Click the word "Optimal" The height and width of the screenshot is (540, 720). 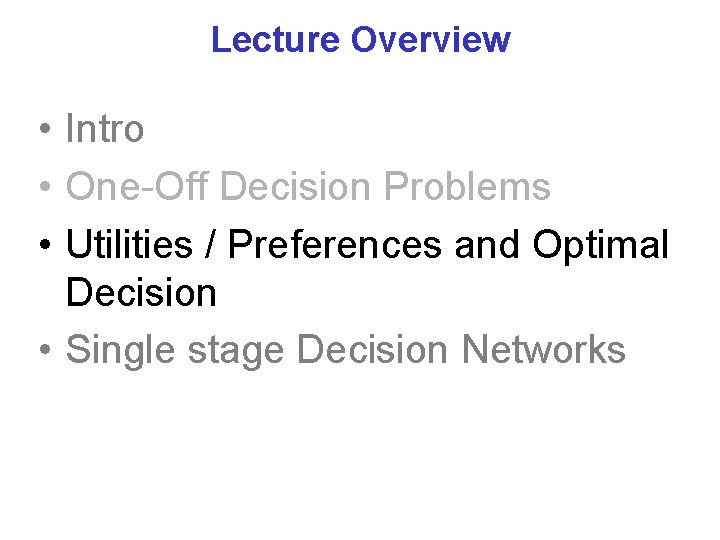[x=600, y=244]
